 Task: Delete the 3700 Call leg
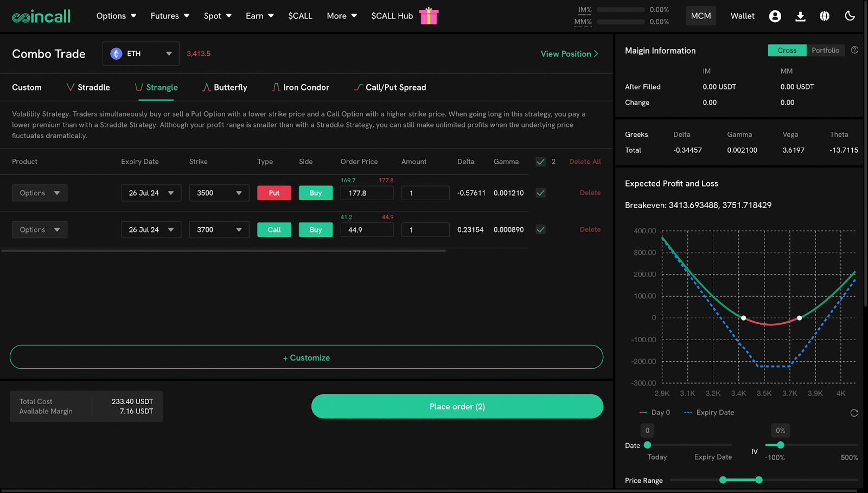[x=590, y=229]
